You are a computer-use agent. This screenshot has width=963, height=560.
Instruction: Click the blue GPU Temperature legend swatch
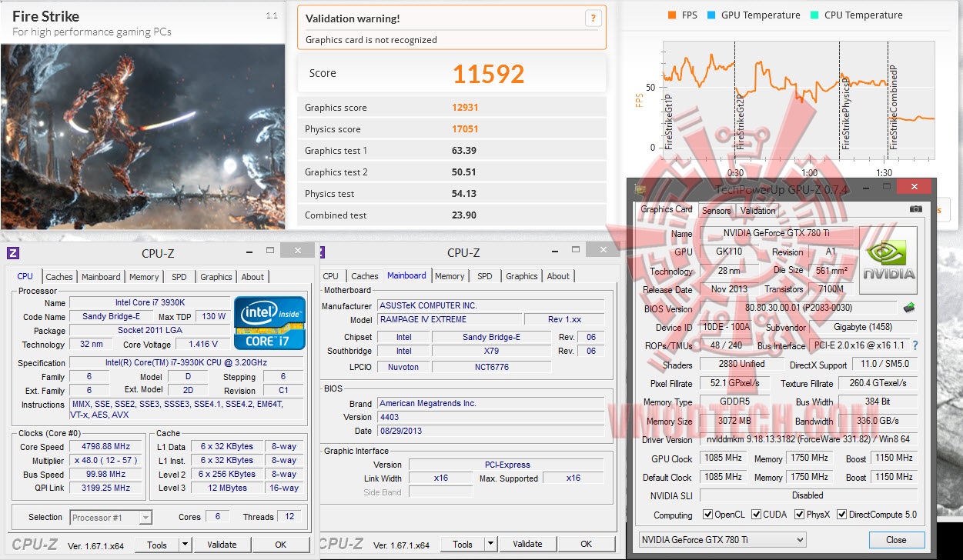pos(712,15)
